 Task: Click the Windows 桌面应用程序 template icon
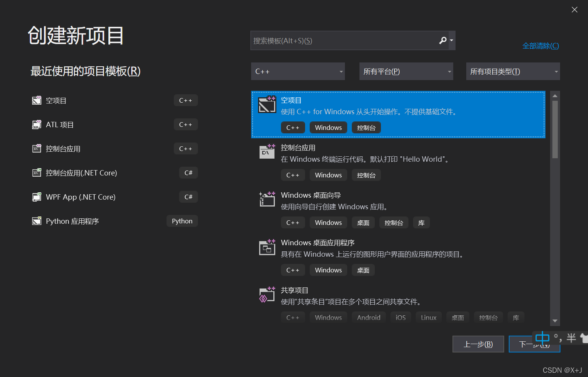[x=267, y=247]
